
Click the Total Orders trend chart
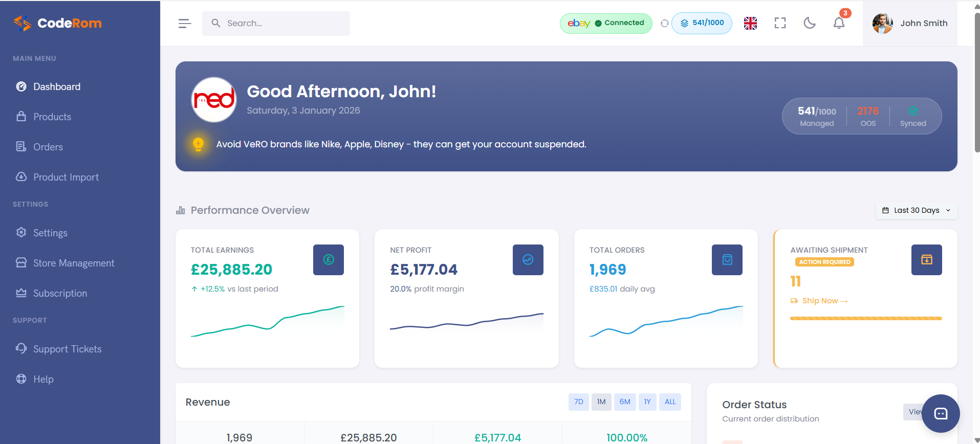pyautogui.click(x=666, y=321)
